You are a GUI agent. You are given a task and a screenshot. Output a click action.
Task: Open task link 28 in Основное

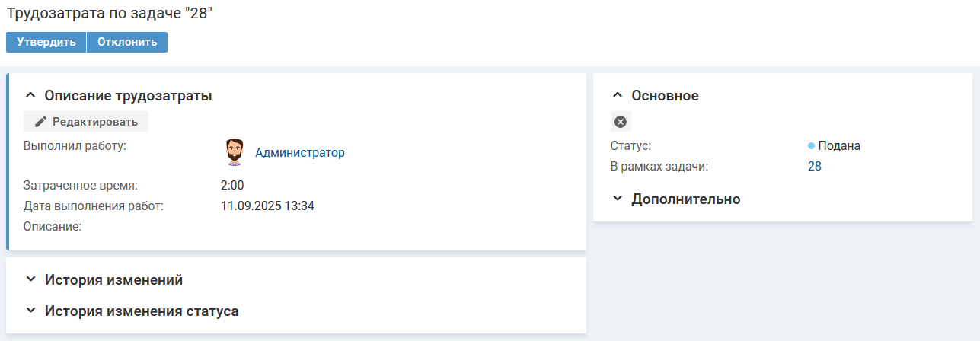tap(814, 167)
